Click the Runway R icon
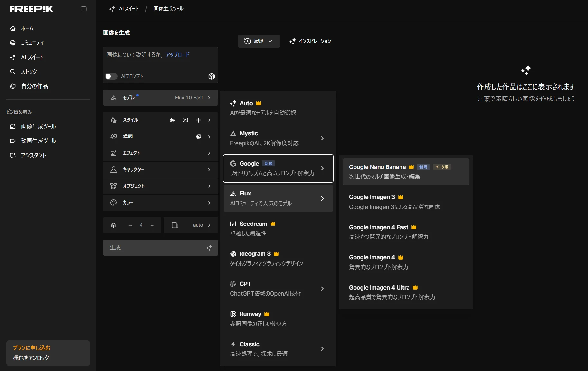The height and width of the screenshot is (371, 588). click(233, 314)
